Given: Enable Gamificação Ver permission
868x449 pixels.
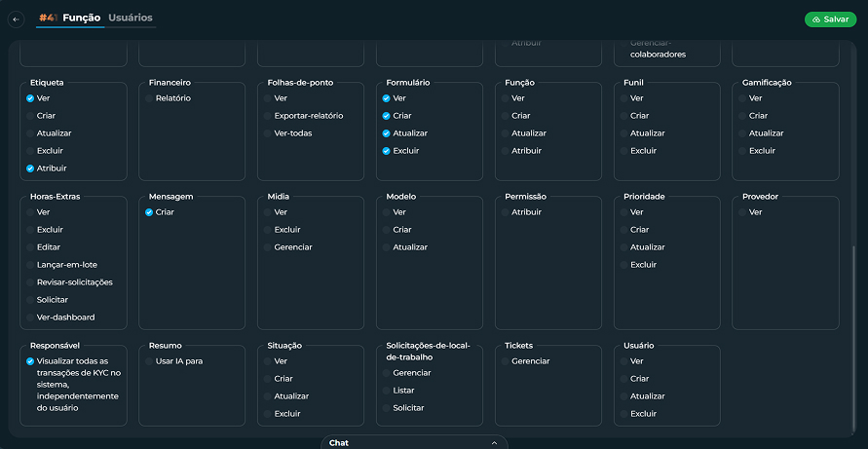Looking at the screenshot, I should tap(742, 98).
